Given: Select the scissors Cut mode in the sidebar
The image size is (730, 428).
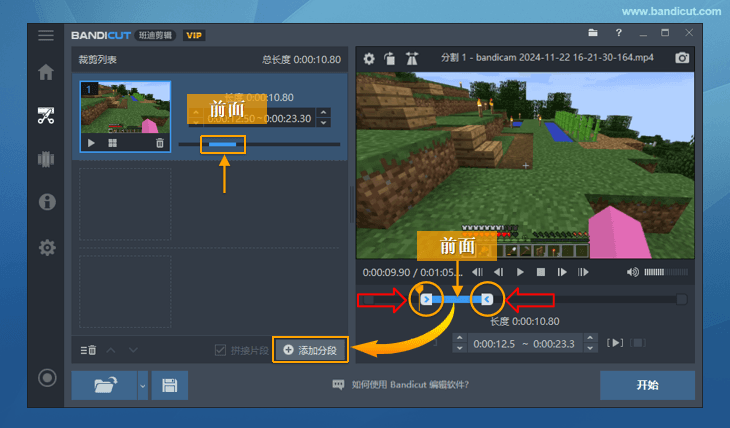Looking at the screenshot, I should [x=46, y=115].
